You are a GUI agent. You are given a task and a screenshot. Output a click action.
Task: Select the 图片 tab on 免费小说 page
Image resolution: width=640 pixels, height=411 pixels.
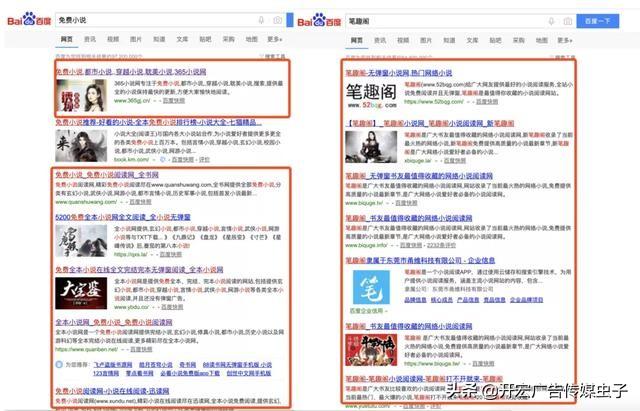coord(136,39)
